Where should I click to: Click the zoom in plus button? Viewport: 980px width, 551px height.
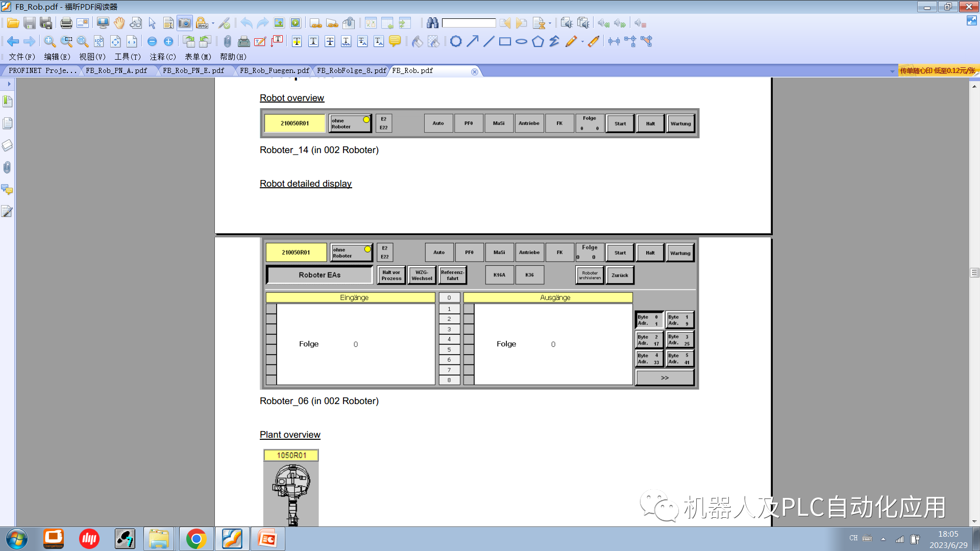(168, 41)
